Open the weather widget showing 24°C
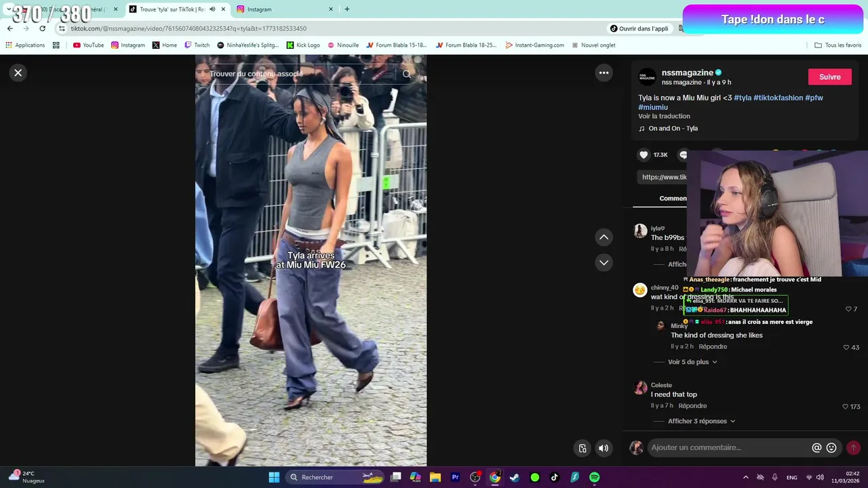868x488 pixels. (26, 477)
